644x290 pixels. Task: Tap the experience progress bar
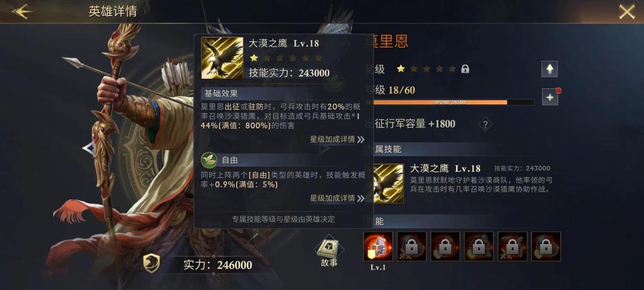[x=450, y=102]
